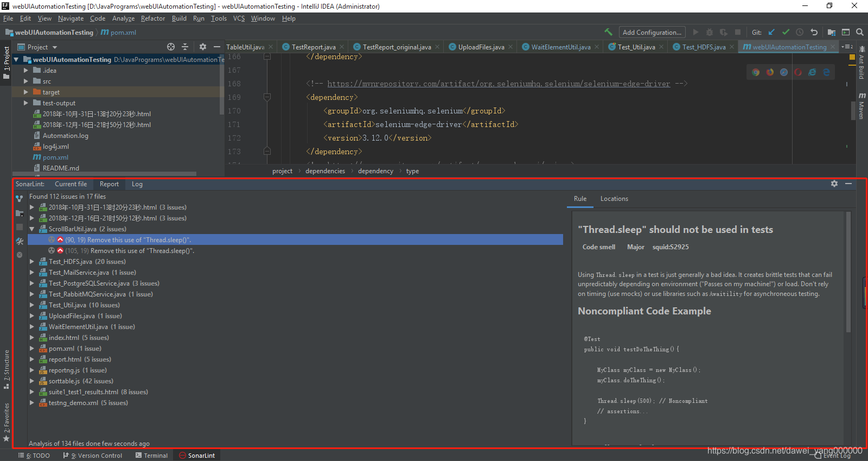Open the Terminal tool window

click(x=151, y=456)
